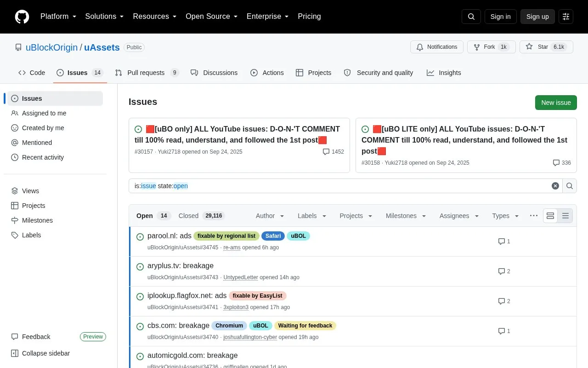The width and height of the screenshot is (588, 368).
Task: Open issue automicgold.com: breakage
Action: coord(192,356)
